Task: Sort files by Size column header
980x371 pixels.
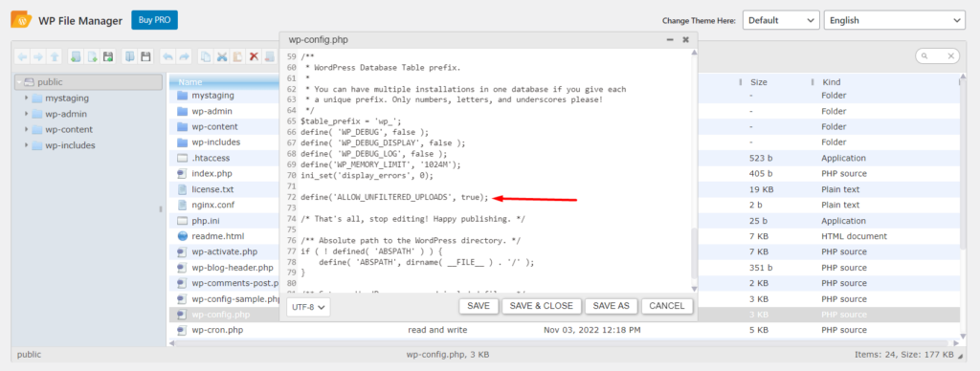Action: [759, 82]
